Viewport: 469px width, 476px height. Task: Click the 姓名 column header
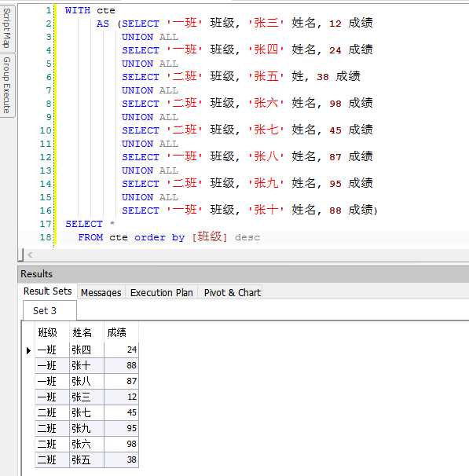(86, 332)
